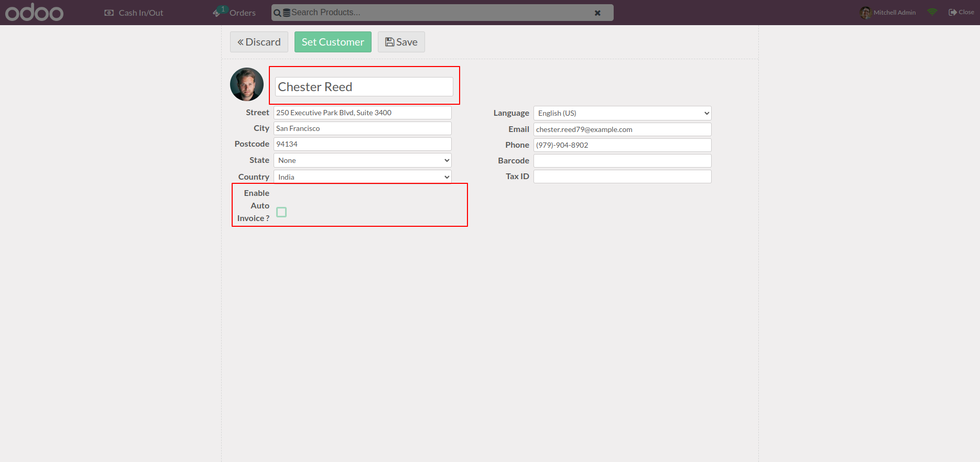Screen dimensions: 980x462
Task: Click Mitchell Admin user name
Action: 895,13
